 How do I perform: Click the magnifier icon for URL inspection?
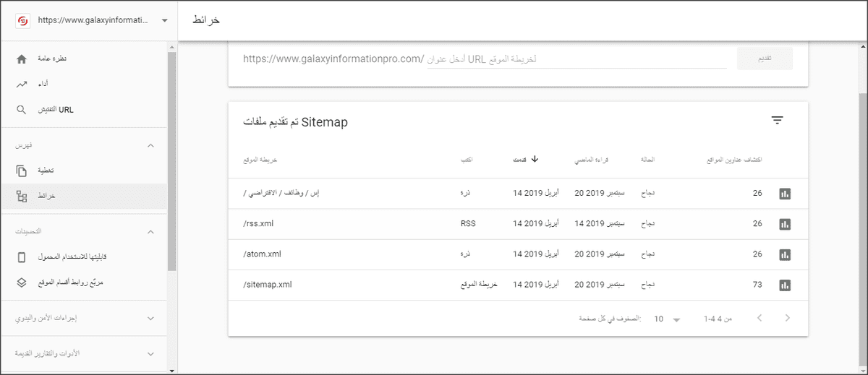coord(22,110)
